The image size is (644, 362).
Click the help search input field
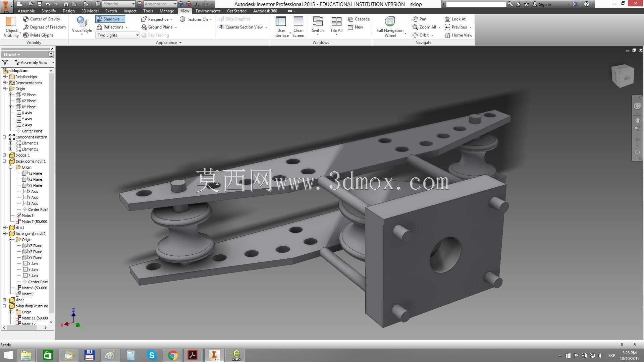[x=476, y=4]
